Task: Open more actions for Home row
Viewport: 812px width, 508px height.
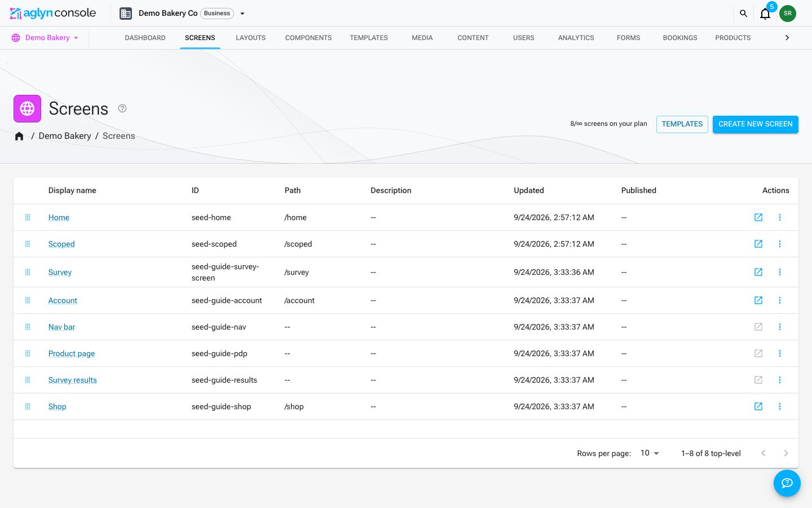Action: (780, 217)
